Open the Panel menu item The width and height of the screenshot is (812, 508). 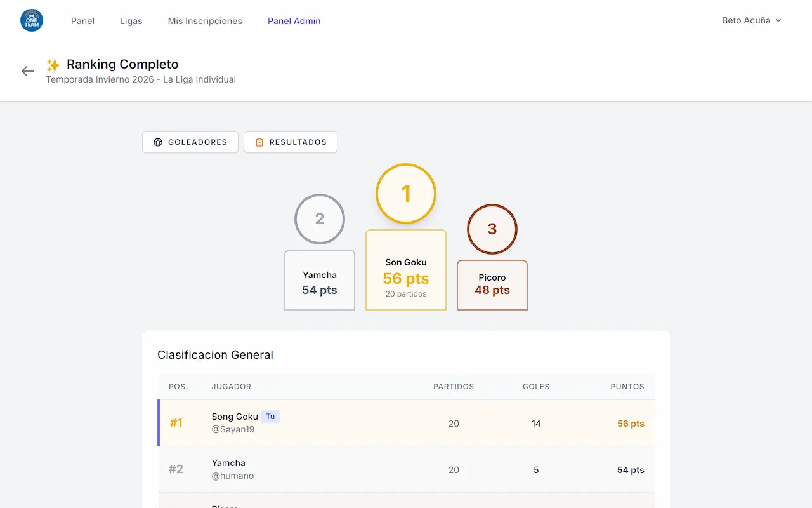pyautogui.click(x=82, y=21)
